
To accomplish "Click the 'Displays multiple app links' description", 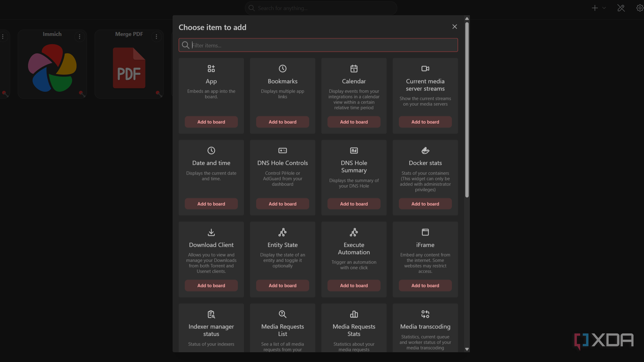I will click(282, 94).
